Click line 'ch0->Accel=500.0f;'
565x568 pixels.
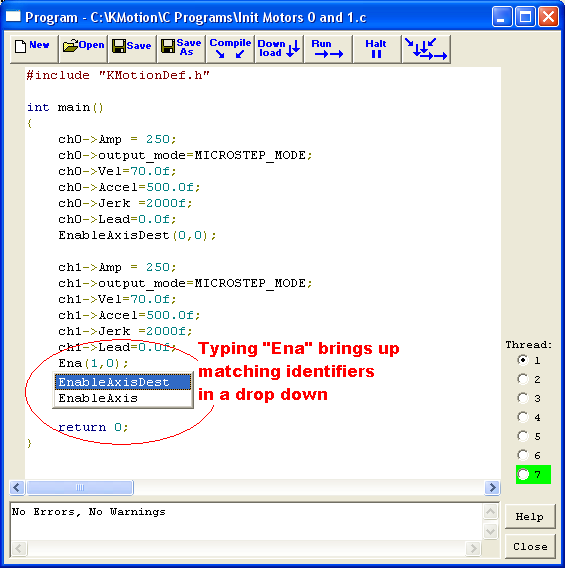[x=129, y=187]
